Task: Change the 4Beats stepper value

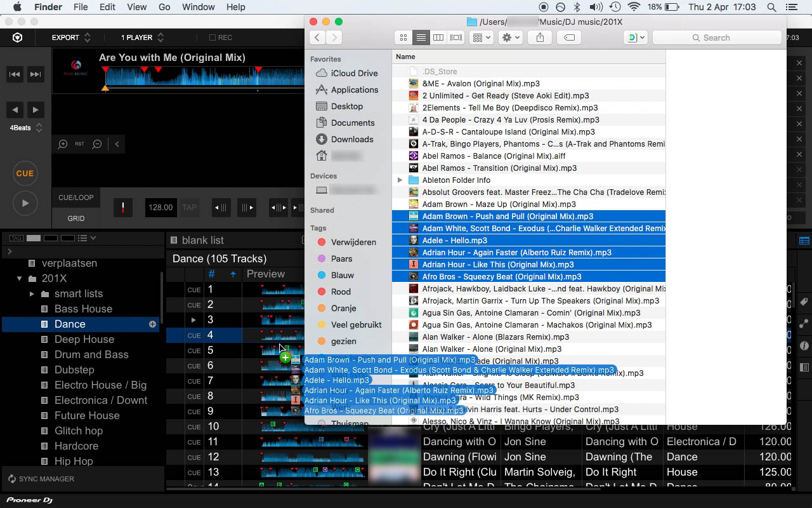Action: pyautogui.click(x=39, y=128)
